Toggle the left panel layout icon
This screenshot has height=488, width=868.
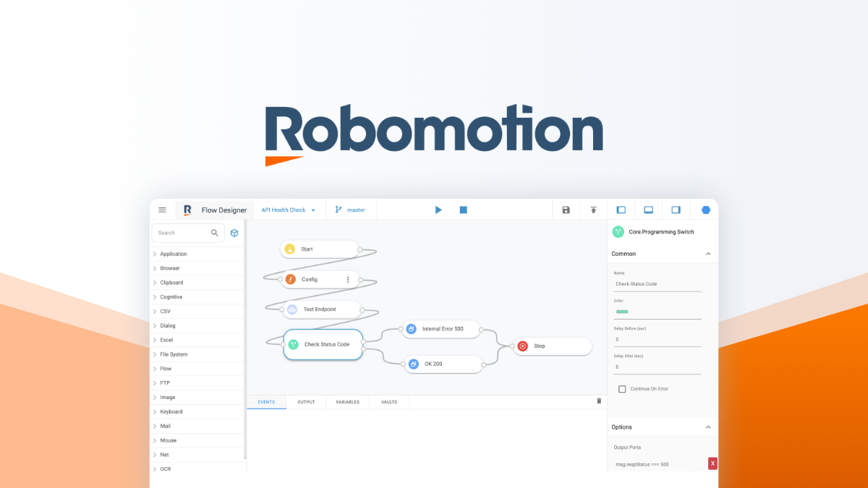coord(621,210)
